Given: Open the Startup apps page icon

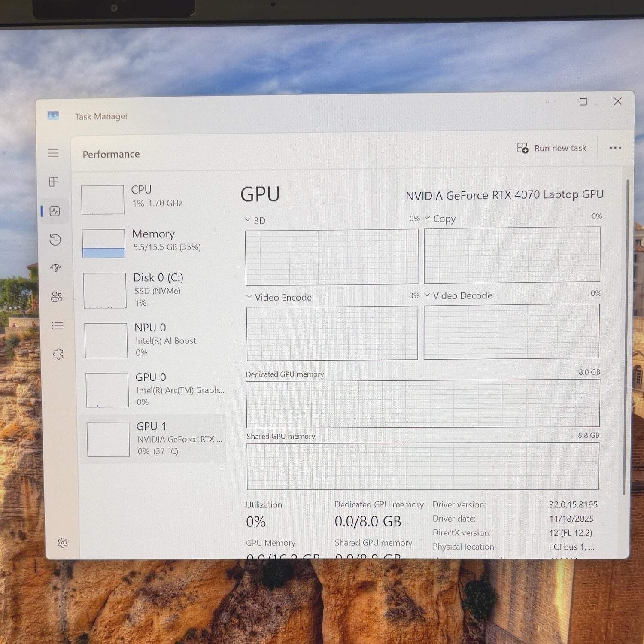Looking at the screenshot, I should coord(56,268).
